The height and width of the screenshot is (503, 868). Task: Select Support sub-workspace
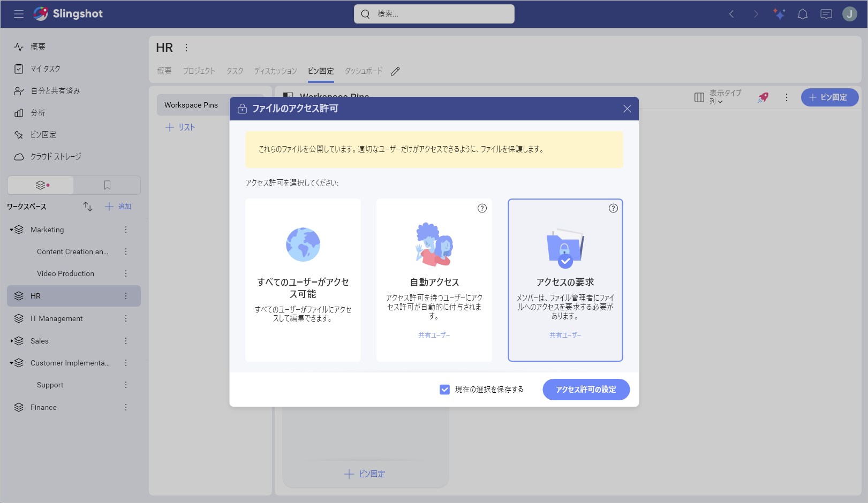[x=50, y=385]
